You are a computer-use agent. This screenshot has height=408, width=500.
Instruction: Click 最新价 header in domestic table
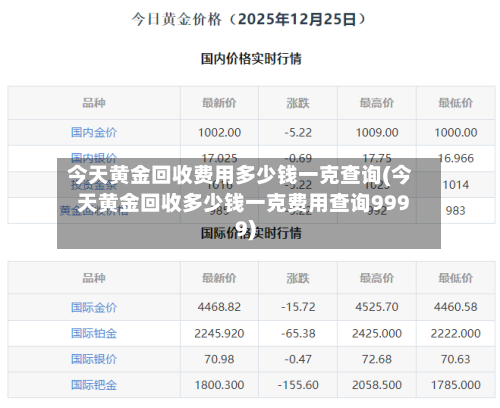pyautogui.click(x=219, y=103)
